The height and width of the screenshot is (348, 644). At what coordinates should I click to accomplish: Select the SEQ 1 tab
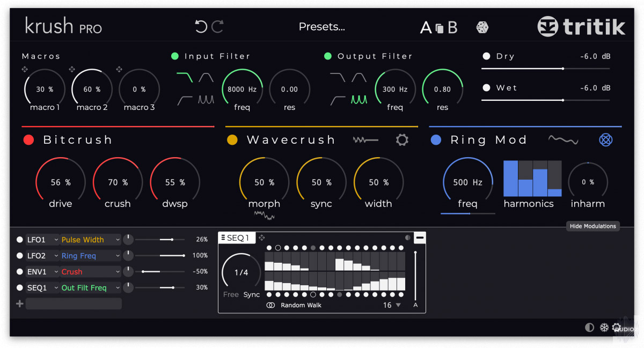click(x=236, y=238)
